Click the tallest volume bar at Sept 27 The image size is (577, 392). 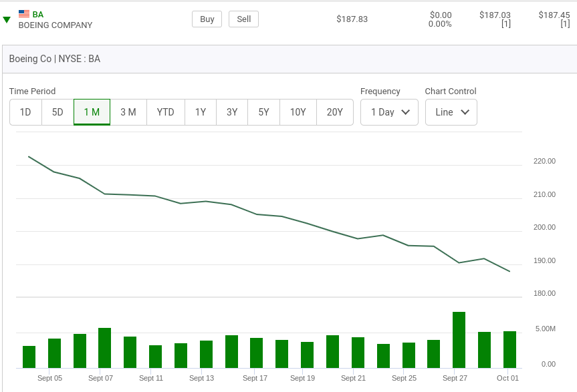pyautogui.click(x=459, y=340)
